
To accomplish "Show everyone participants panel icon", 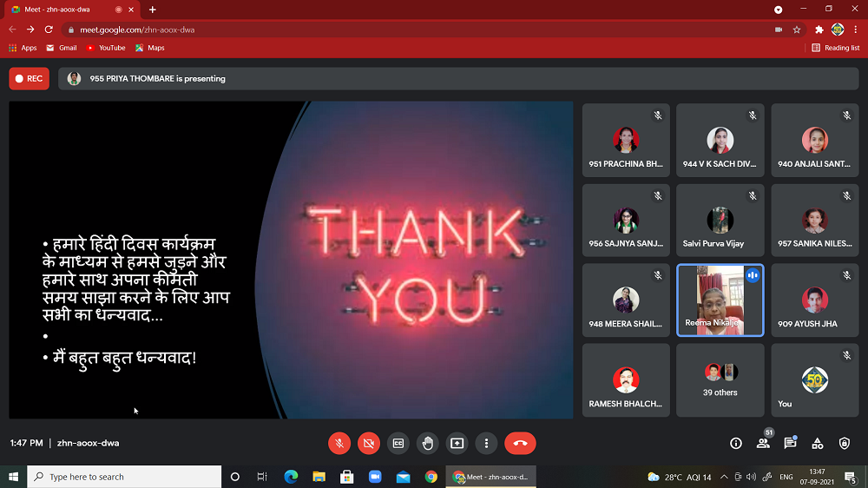I will pyautogui.click(x=763, y=443).
